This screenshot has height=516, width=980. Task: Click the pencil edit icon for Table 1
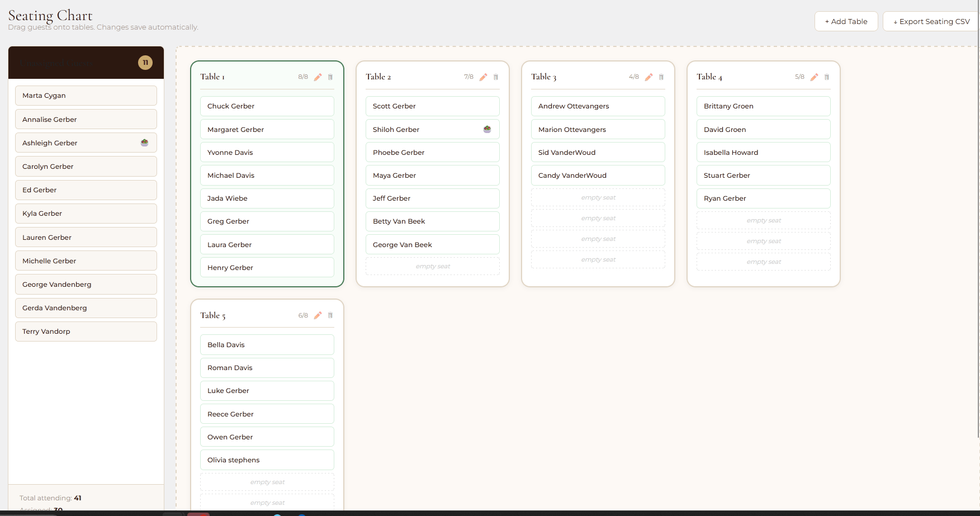318,77
